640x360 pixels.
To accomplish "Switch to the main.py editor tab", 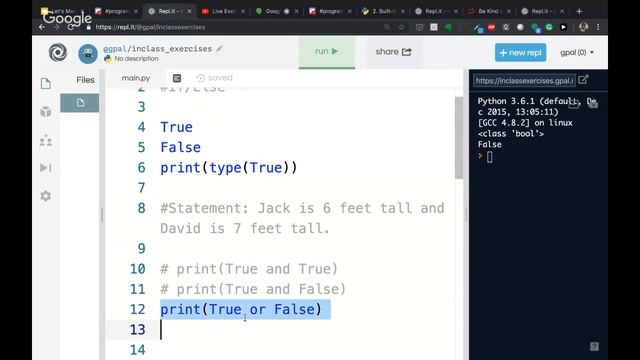I will pyautogui.click(x=136, y=78).
